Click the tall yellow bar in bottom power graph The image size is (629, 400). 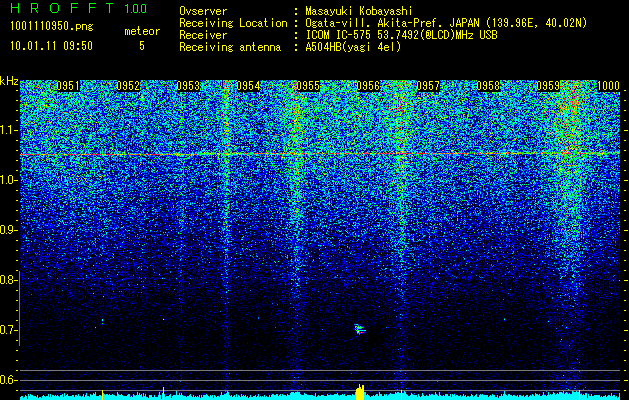[360, 392]
